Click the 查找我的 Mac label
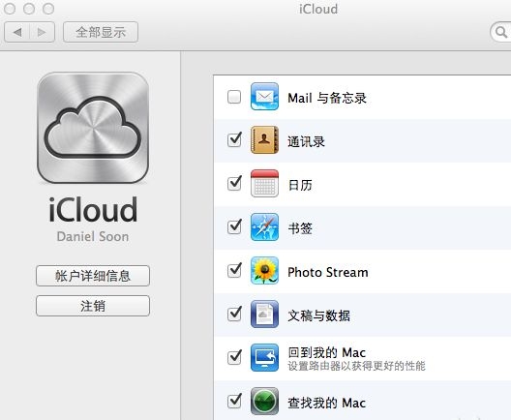This screenshot has width=511, height=420. coord(326,403)
